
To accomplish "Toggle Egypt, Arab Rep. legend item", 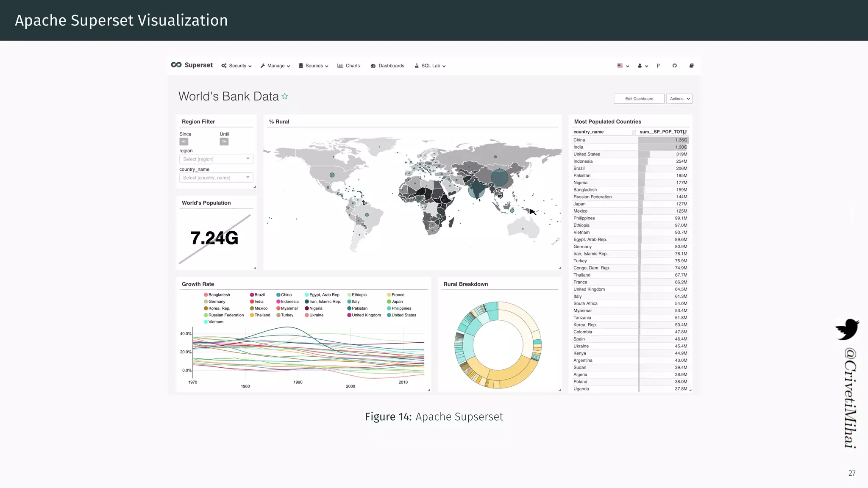I will tap(323, 295).
